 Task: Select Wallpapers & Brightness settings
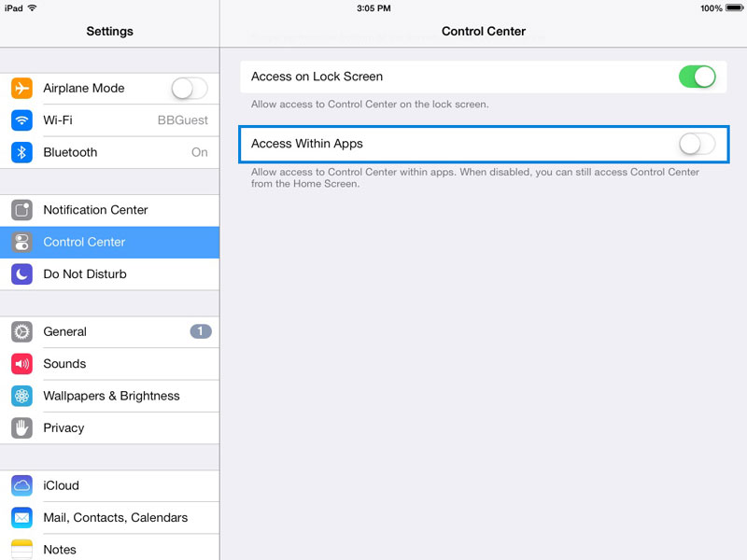111,396
